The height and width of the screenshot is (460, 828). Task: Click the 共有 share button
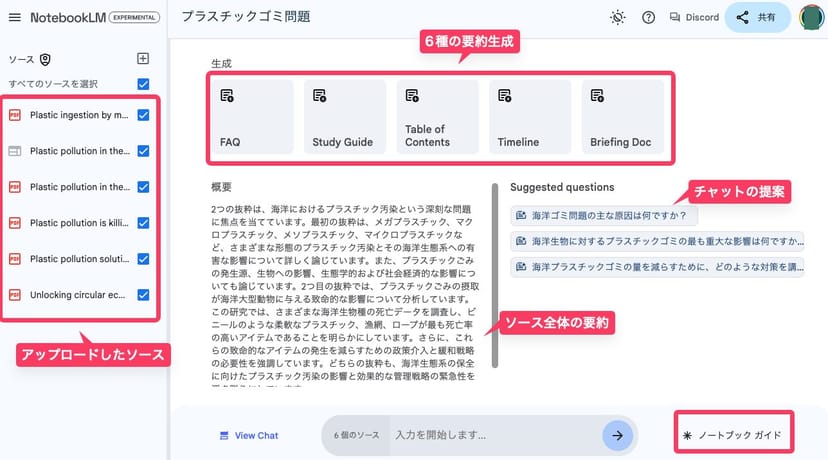pyautogui.click(x=757, y=18)
